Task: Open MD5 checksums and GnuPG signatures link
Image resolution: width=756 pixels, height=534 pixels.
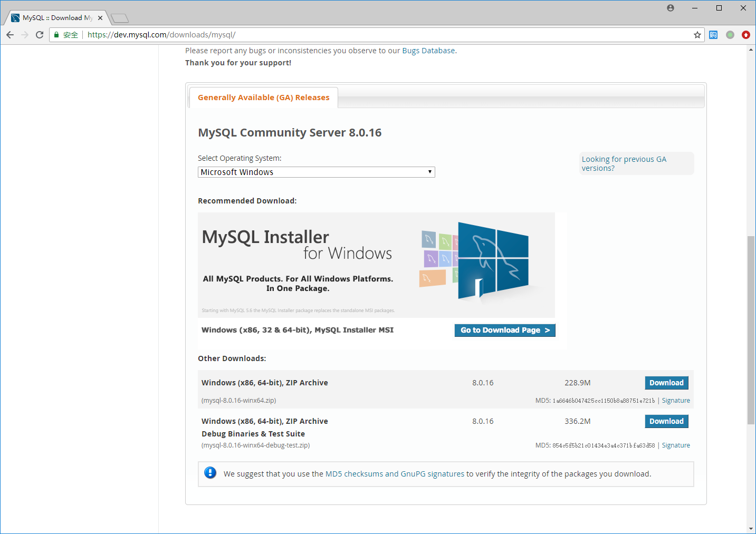Action: (x=395, y=474)
